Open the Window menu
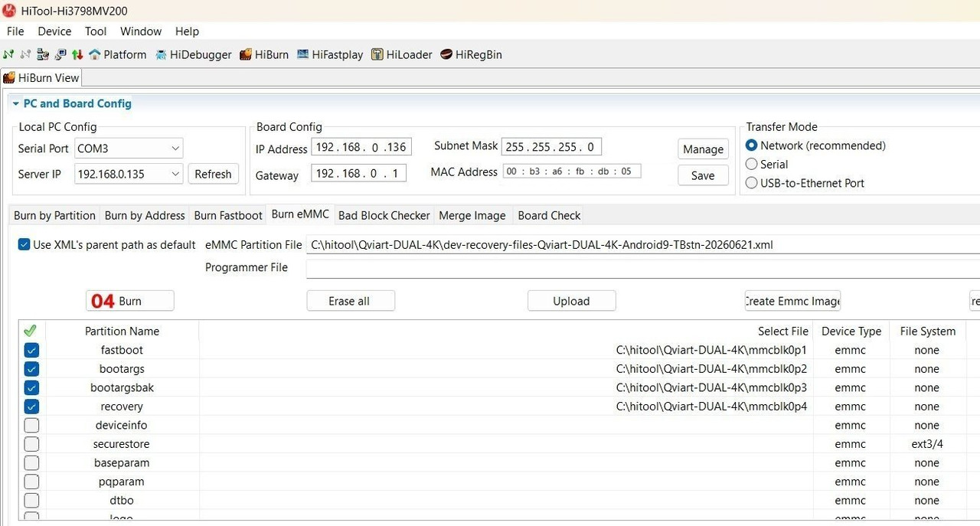This screenshot has width=980, height=526. [141, 31]
